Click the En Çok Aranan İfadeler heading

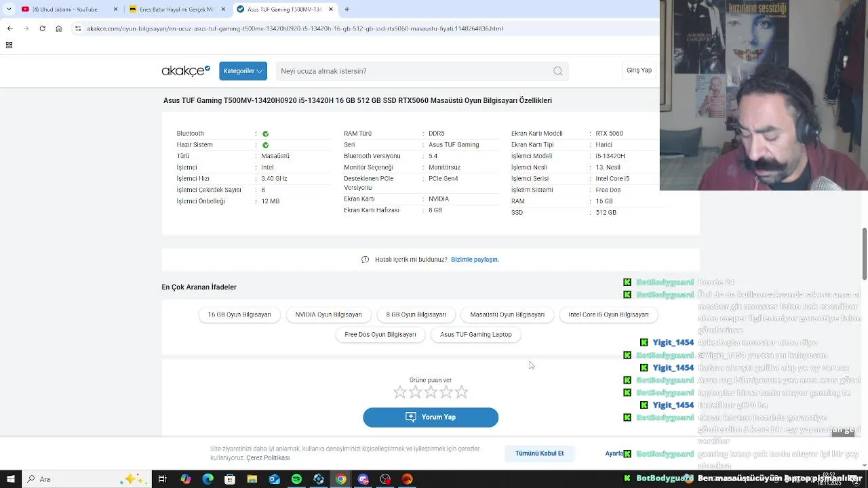point(199,287)
